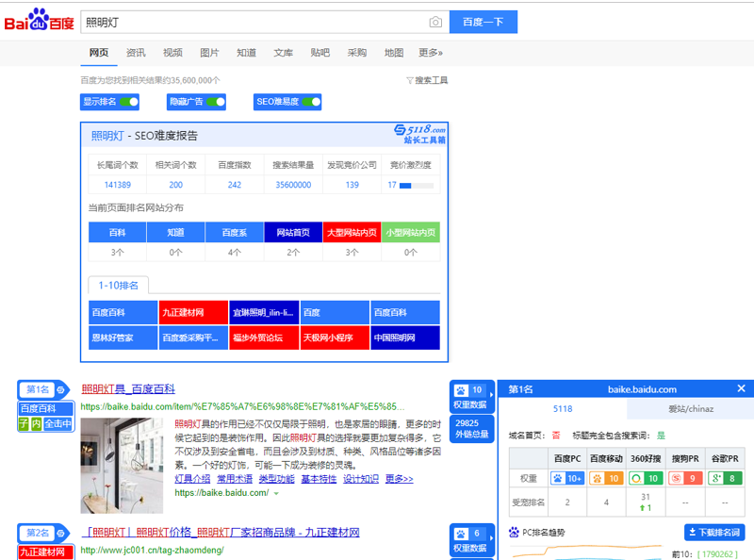Image resolution: width=754 pixels, height=560 pixels.
Task: Click 29825 外链总量 box
Action: click(x=472, y=429)
